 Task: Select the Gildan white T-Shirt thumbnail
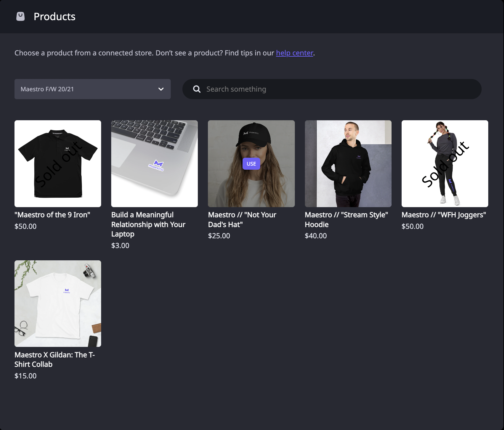58,303
